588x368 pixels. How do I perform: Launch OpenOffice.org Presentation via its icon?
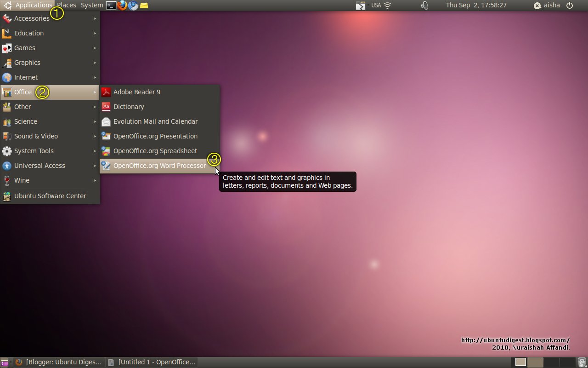pos(106,136)
